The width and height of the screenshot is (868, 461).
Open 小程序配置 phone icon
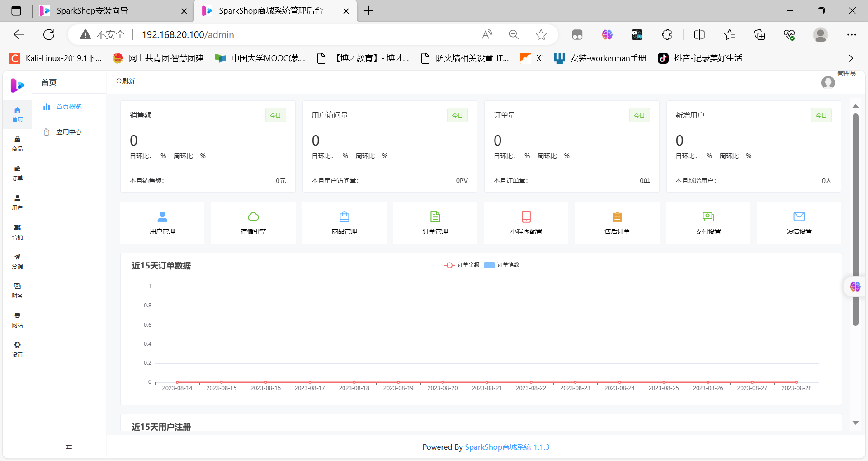pyautogui.click(x=526, y=217)
